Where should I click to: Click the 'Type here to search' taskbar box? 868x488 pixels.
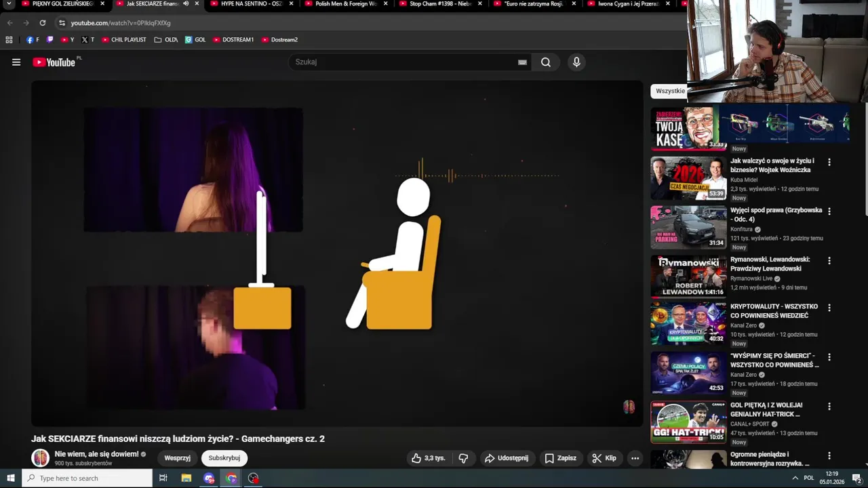coord(87,478)
